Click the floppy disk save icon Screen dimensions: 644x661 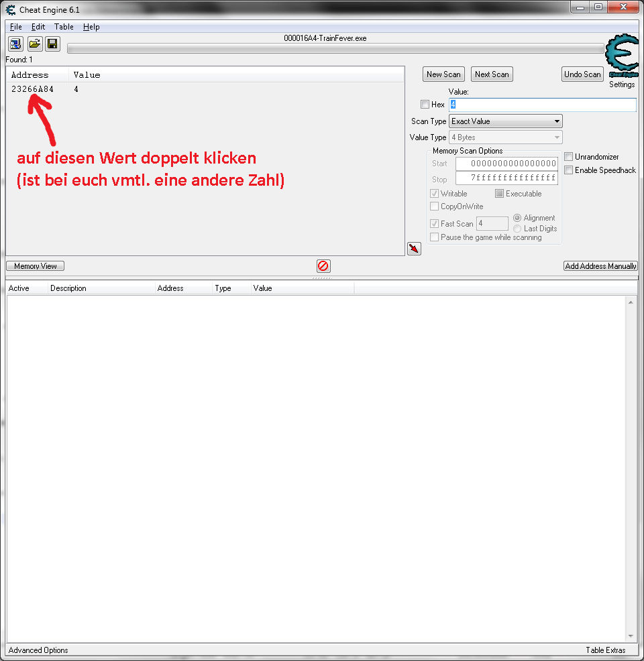tap(53, 44)
